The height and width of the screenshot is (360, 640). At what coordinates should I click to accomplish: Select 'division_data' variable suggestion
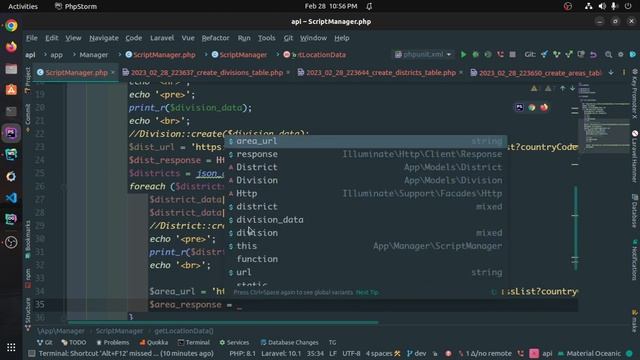[365, 220]
